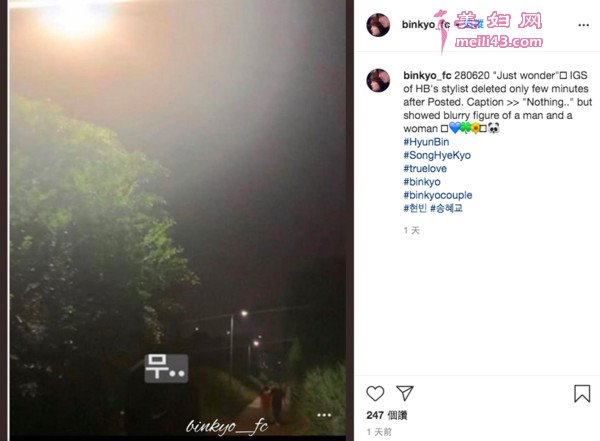Open binkyo_fc username in caption
600x441 pixels.
pos(427,75)
